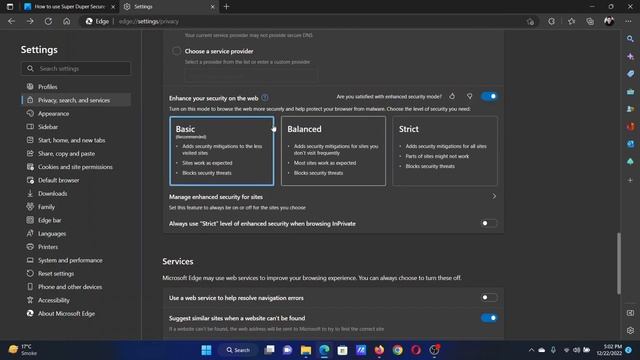640x360 pixels.
Task: Open Share, copy and paste settings
Action: click(66, 153)
